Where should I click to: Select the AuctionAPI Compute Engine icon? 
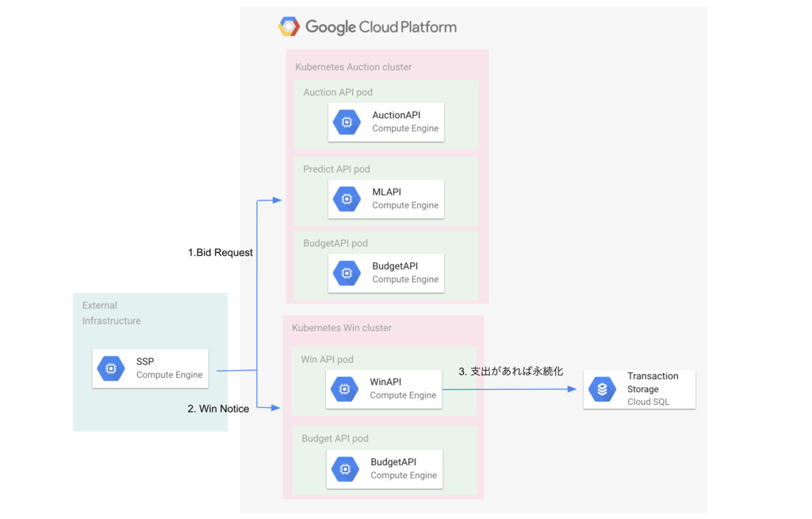pos(347,122)
